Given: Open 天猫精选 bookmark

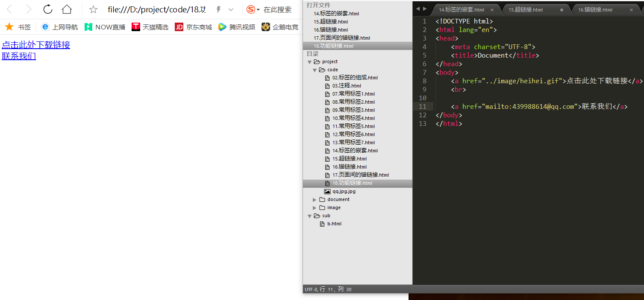Looking at the screenshot, I should pos(150,27).
